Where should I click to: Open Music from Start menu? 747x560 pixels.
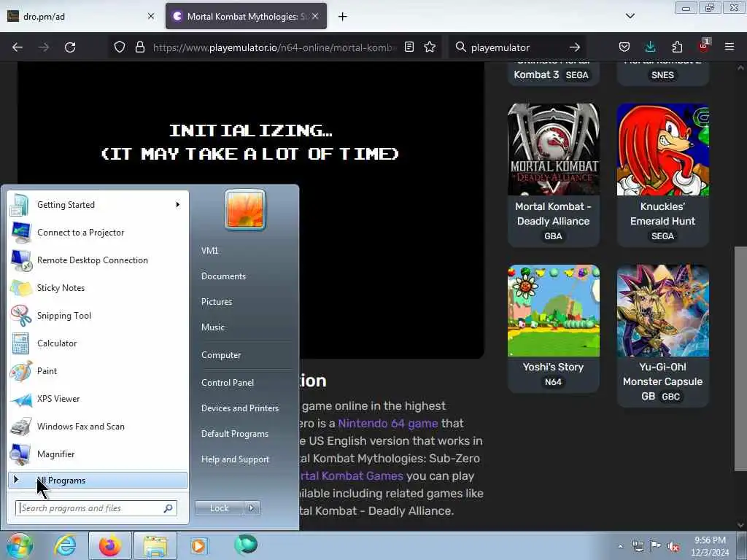(213, 327)
